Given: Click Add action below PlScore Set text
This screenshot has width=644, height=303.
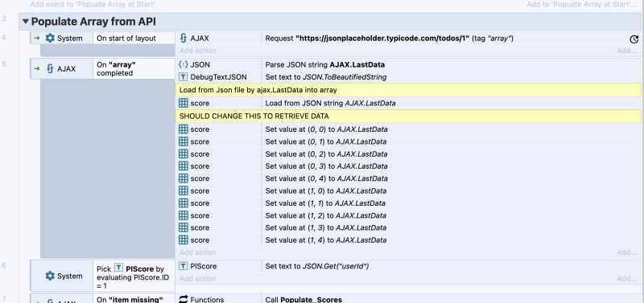Looking at the screenshot, I should pyautogui.click(x=197, y=278).
